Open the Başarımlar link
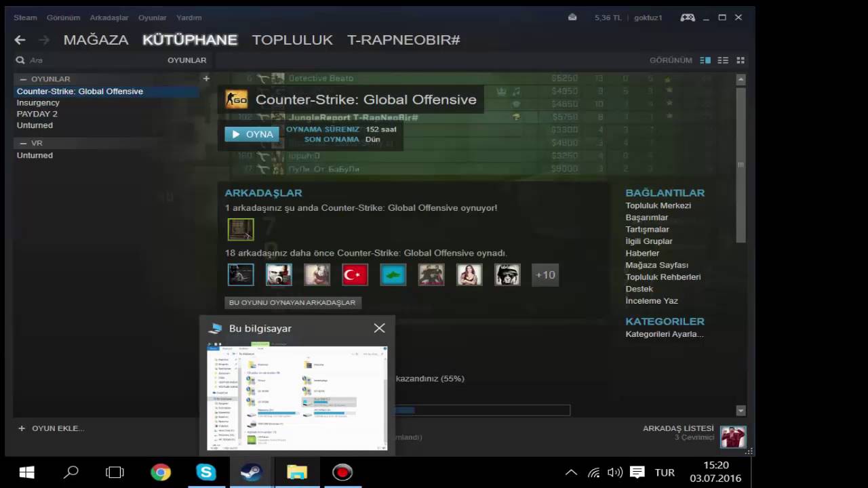 click(646, 218)
